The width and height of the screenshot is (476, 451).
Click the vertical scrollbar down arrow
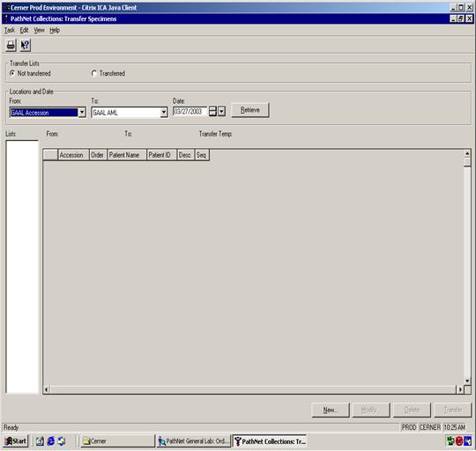click(x=467, y=381)
